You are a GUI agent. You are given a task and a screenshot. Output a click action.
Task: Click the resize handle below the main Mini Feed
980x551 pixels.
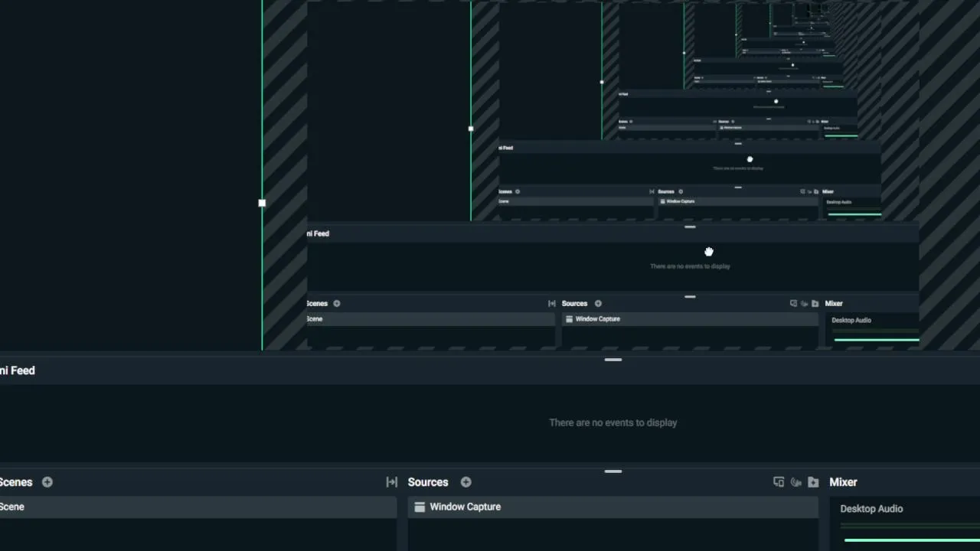click(x=613, y=471)
